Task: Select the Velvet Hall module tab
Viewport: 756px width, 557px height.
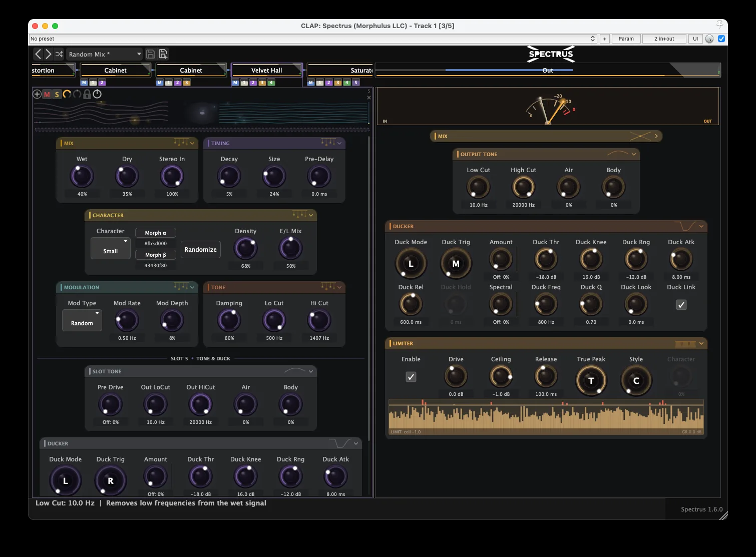Action: point(267,70)
